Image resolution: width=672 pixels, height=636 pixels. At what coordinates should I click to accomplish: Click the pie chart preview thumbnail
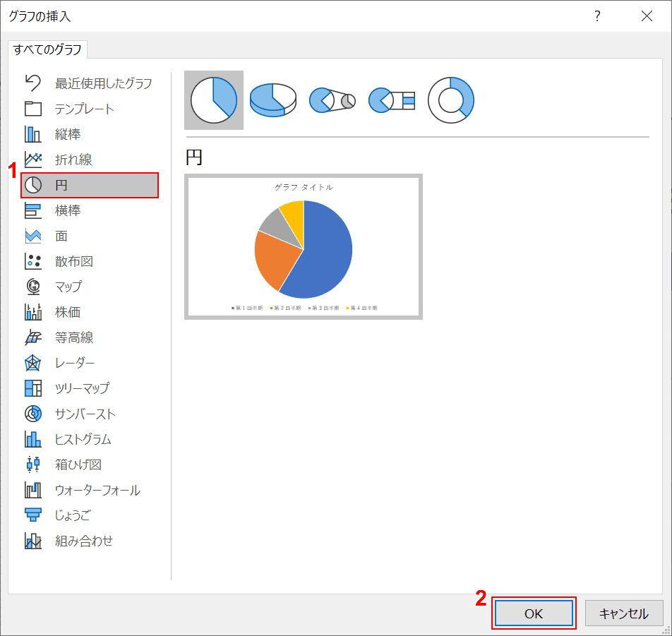[x=304, y=247]
